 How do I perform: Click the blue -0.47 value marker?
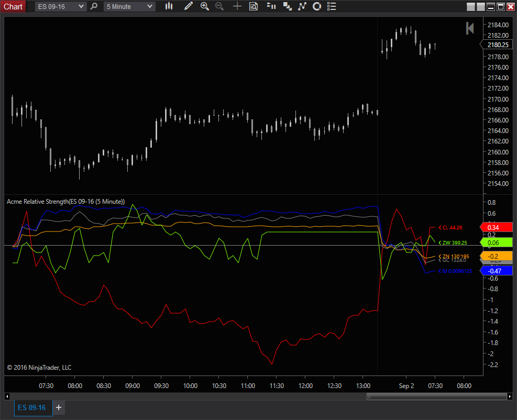(496, 271)
